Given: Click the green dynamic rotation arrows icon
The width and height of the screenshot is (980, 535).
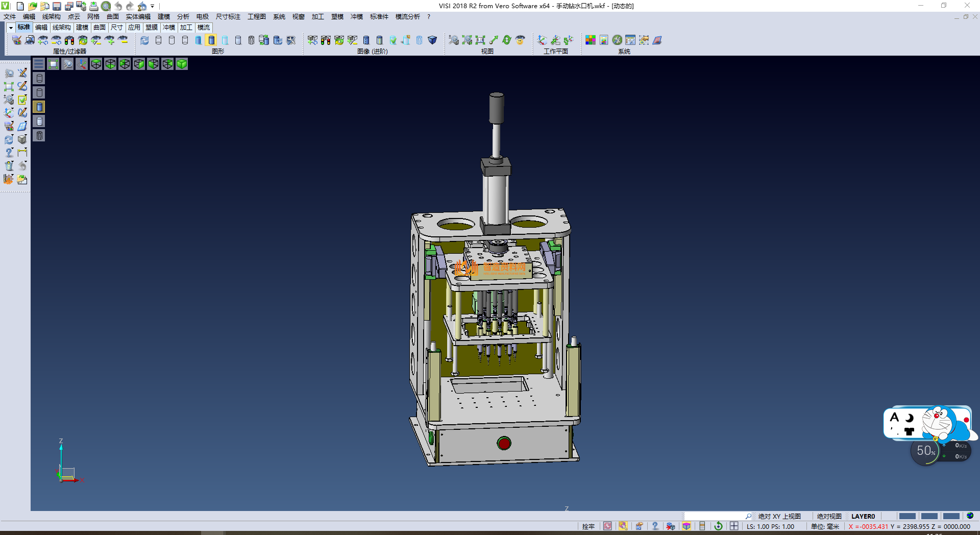Looking at the screenshot, I should [x=507, y=40].
